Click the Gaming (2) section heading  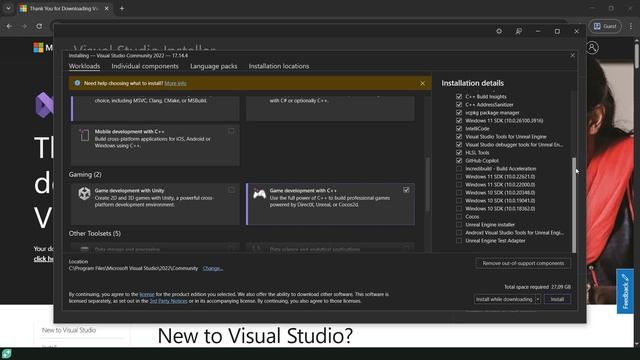(85, 174)
